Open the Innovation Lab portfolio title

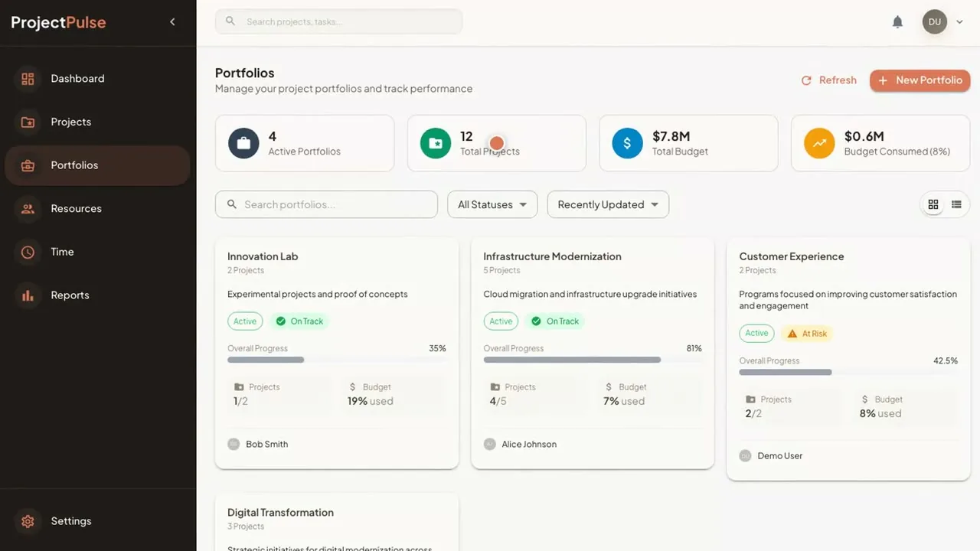(263, 256)
